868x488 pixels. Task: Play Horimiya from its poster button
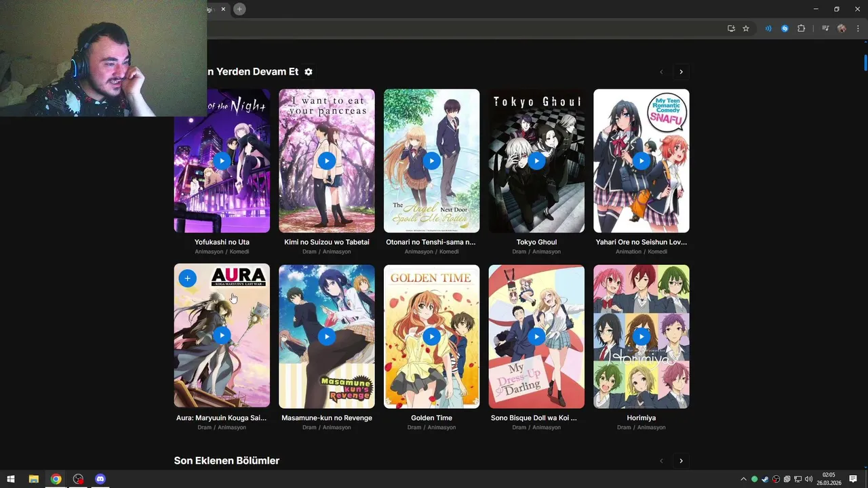[x=642, y=336]
